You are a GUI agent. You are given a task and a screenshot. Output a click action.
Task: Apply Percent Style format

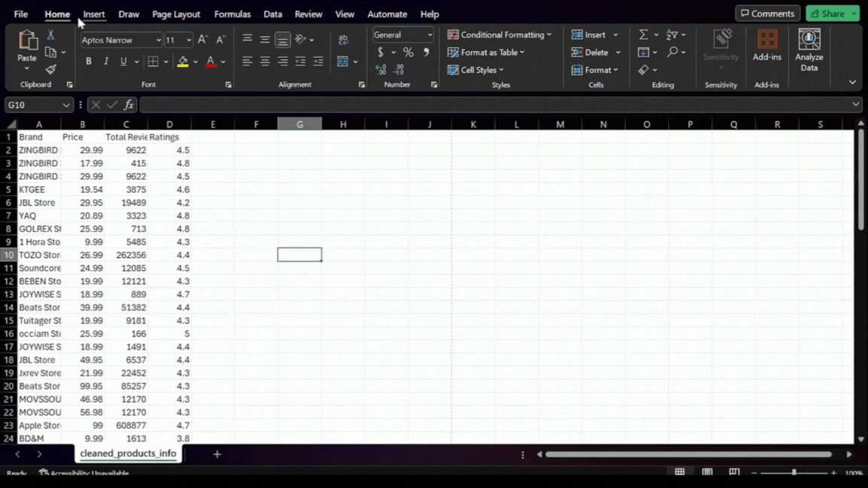coord(408,52)
